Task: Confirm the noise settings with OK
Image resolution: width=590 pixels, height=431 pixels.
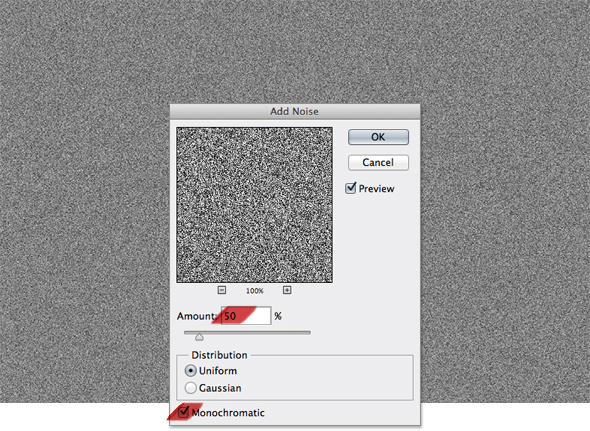Action: (x=378, y=137)
